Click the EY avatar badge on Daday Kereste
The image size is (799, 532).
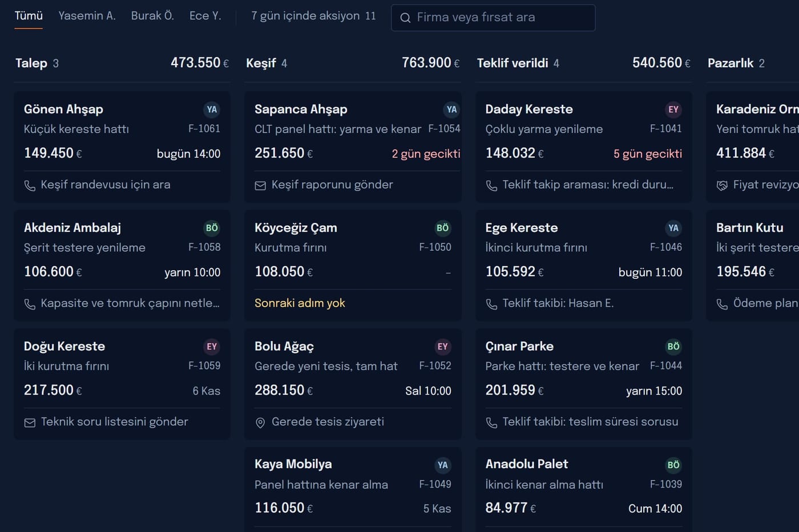pyautogui.click(x=673, y=109)
